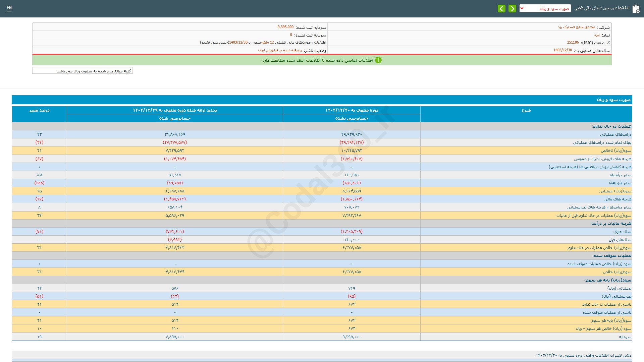Click company name مجتمع صنایع لاستیک یزد
The height and width of the screenshot is (362, 644).
tap(576, 27)
